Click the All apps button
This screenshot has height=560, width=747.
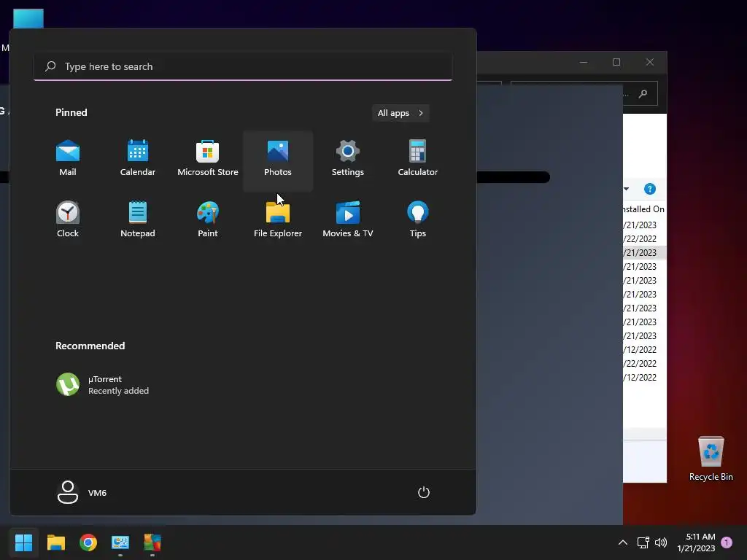coord(400,113)
